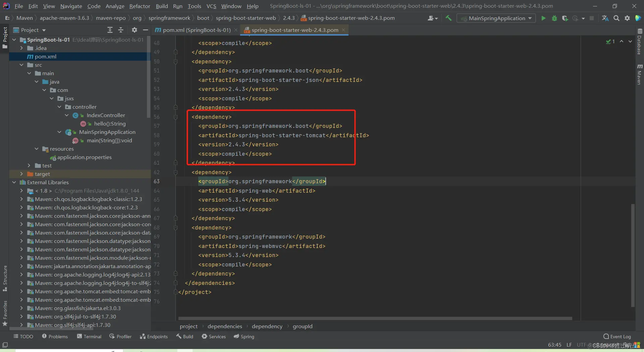Screen dimensions: 644x352
Task: Open the Spring tool window button
Action: 244,337
